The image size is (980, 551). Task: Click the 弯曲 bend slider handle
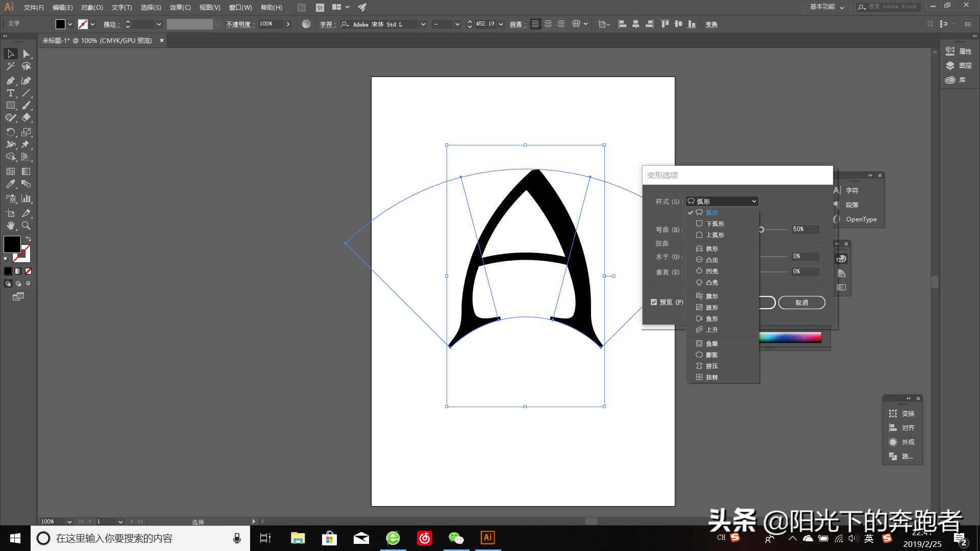pos(761,230)
